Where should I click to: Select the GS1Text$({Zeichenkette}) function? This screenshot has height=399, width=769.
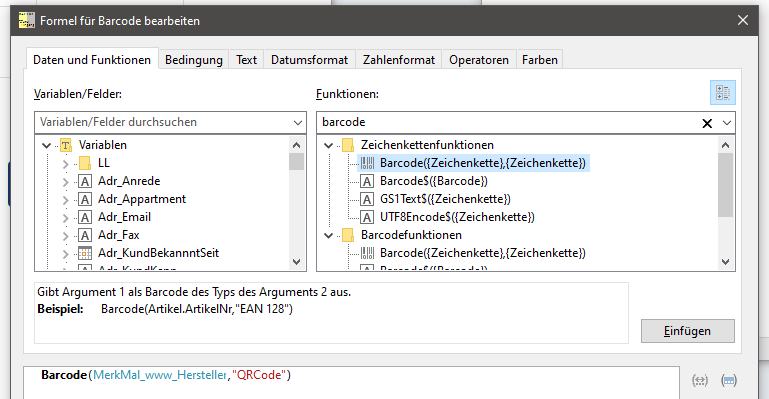coord(445,199)
